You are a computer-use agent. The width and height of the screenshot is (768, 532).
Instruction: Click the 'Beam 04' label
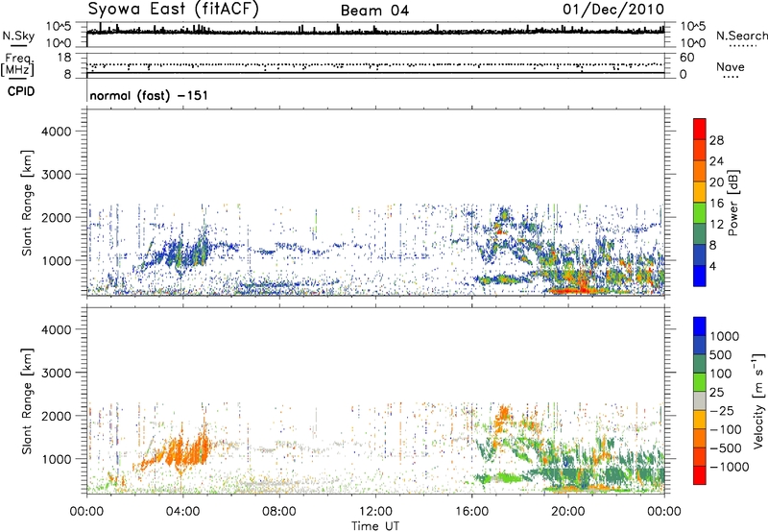[374, 11]
